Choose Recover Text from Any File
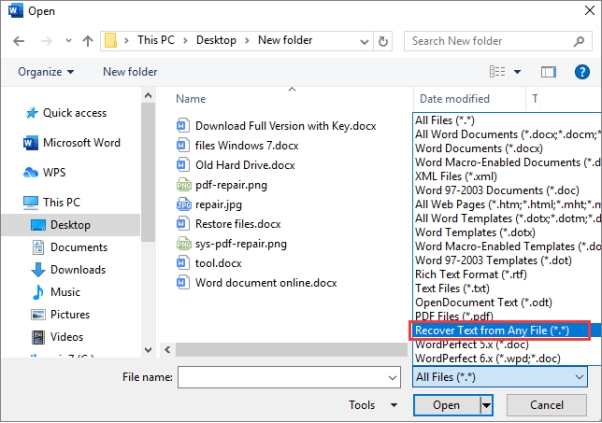The image size is (602, 423). pos(501,330)
